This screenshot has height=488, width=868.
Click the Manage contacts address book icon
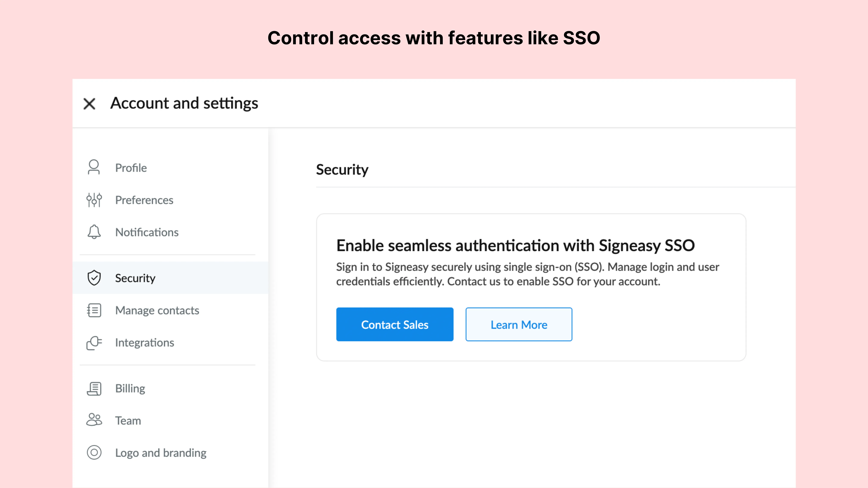(94, 310)
